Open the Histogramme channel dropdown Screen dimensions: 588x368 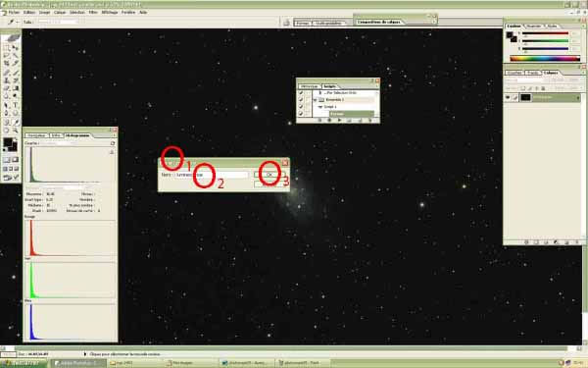point(58,143)
